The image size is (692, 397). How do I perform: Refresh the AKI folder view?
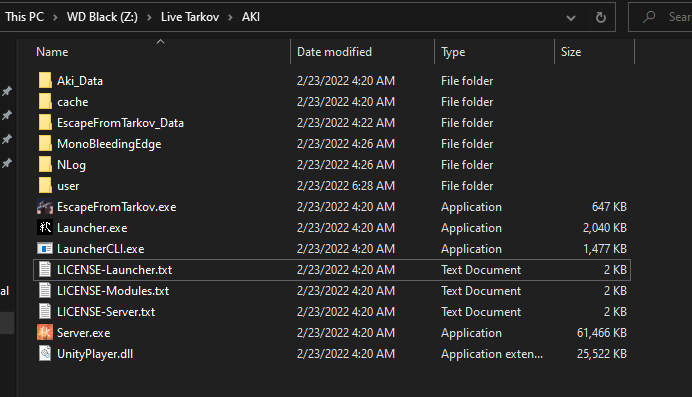(601, 17)
